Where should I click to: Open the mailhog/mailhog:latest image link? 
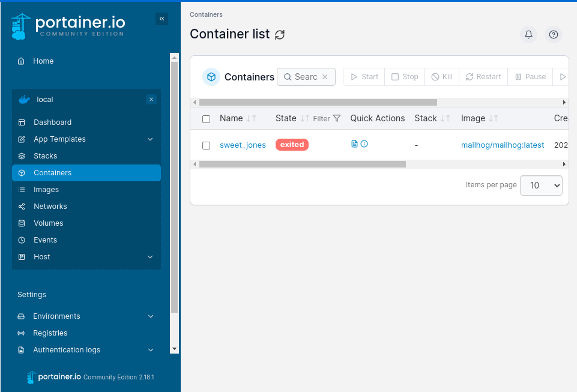503,145
